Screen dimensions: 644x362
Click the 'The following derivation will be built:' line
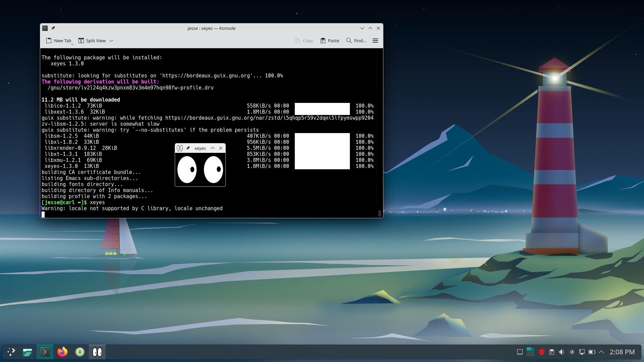pyautogui.click(x=100, y=82)
